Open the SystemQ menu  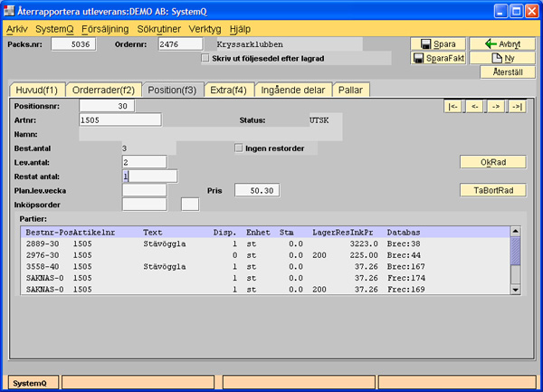54,29
